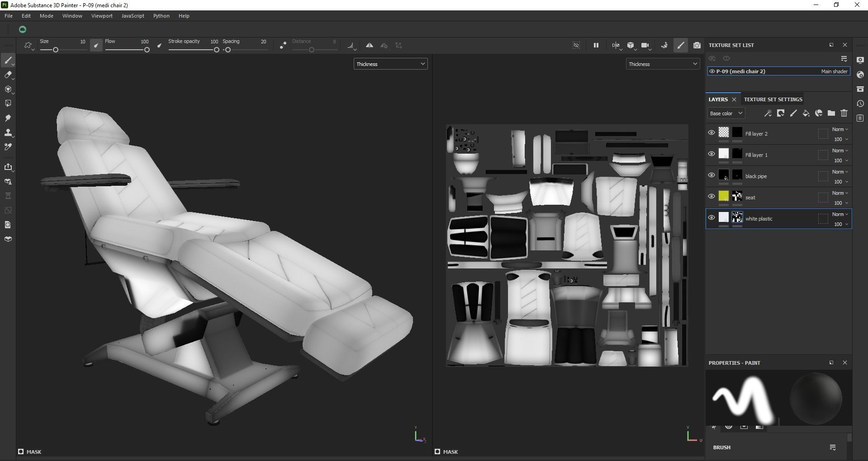This screenshot has height=461, width=868.
Task: Hide the Fill layer 1 layer
Action: (711, 154)
